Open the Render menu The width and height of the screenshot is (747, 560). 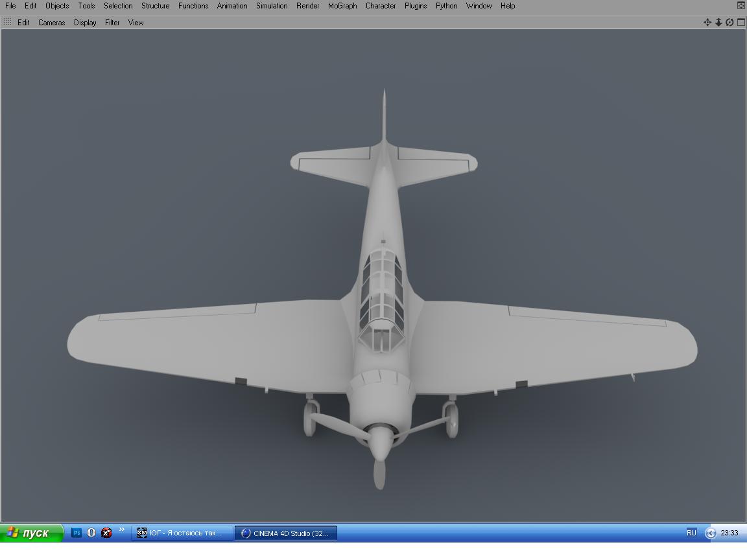point(307,6)
